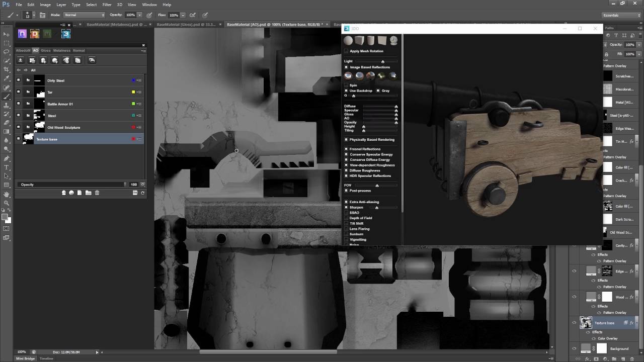Viewport: 644px width, 362px height.
Task: Toggle Apply Mesh Rotation checkbox
Action: (x=346, y=51)
